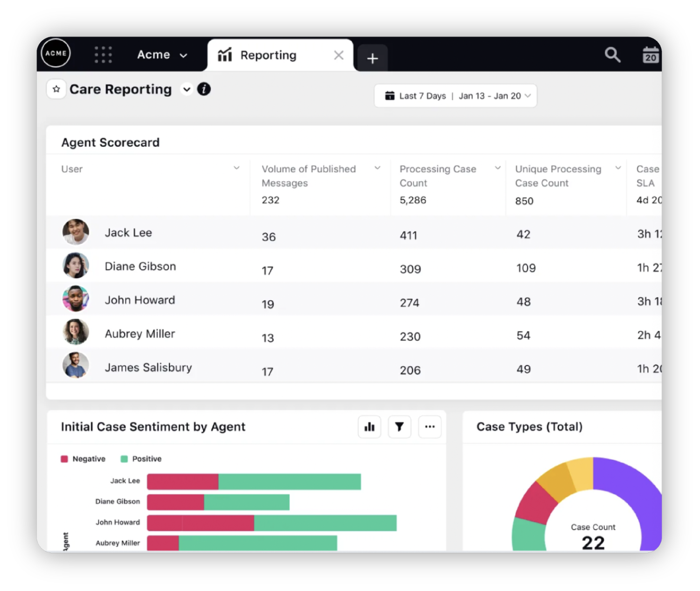Viewport: 700px width, 591px height.
Task: Expand the User column header chevron
Action: [x=237, y=168]
